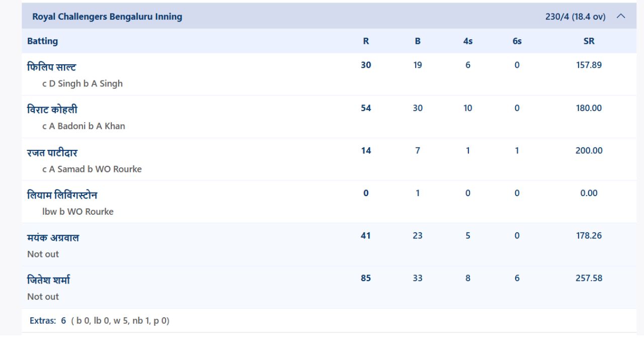Screen dimensions: 644x362
Task: Click the 230/4 (18.4 ov) score text
Action: pos(575,17)
